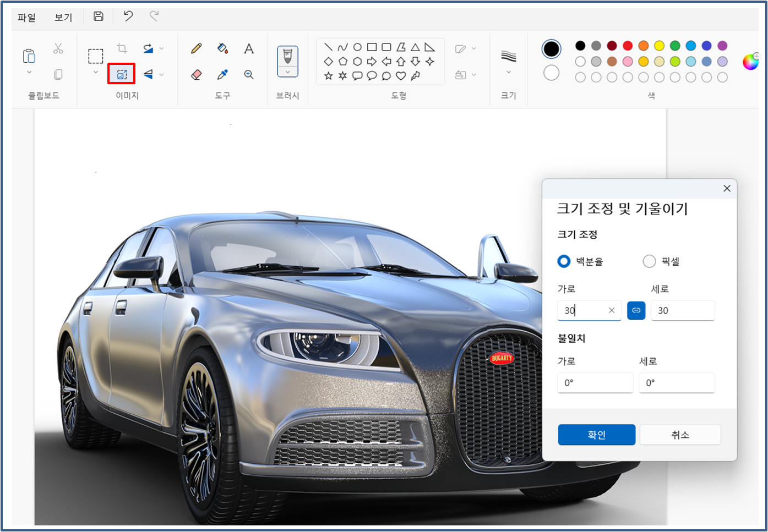The height and width of the screenshot is (532, 768).
Task: Pick the green swatch in the top row
Action: point(675,46)
